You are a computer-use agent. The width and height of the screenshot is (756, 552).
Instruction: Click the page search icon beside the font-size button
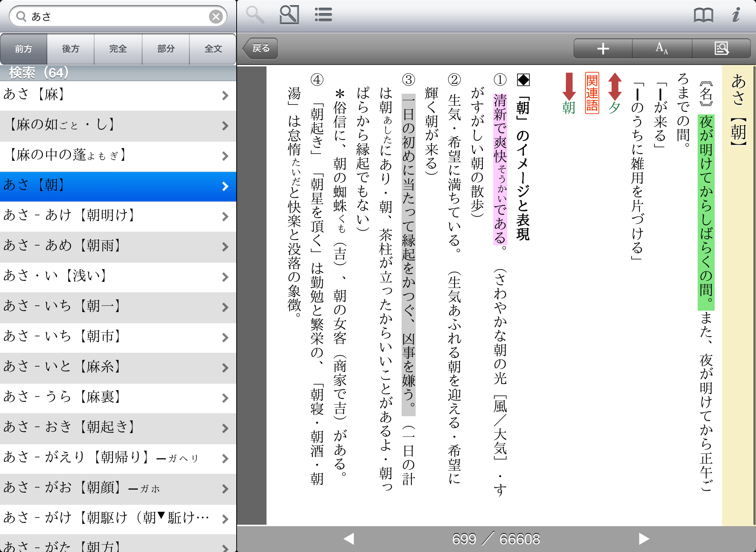tap(721, 48)
